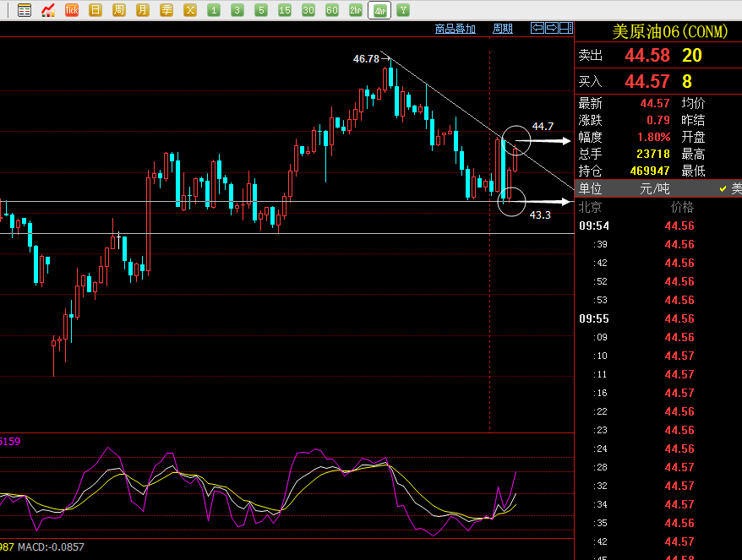Select the weekly (周) K-line period

tap(119, 10)
